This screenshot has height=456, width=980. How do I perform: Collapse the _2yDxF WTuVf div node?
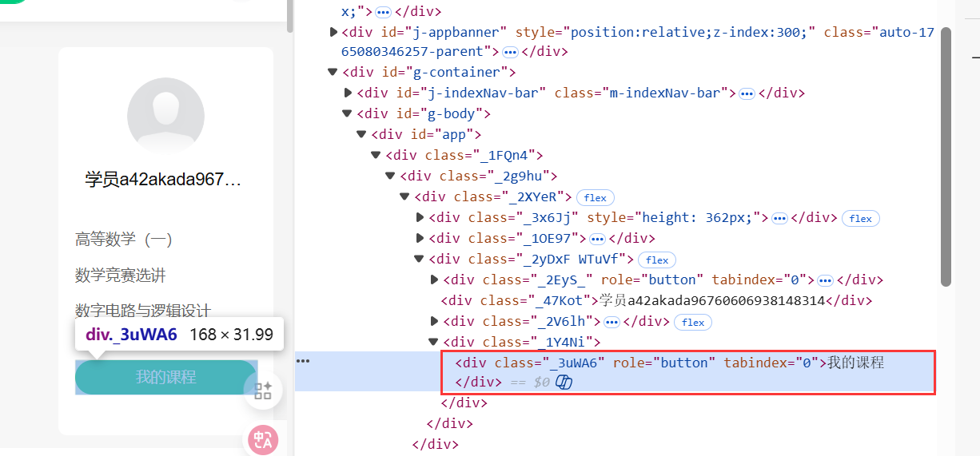pos(419,259)
